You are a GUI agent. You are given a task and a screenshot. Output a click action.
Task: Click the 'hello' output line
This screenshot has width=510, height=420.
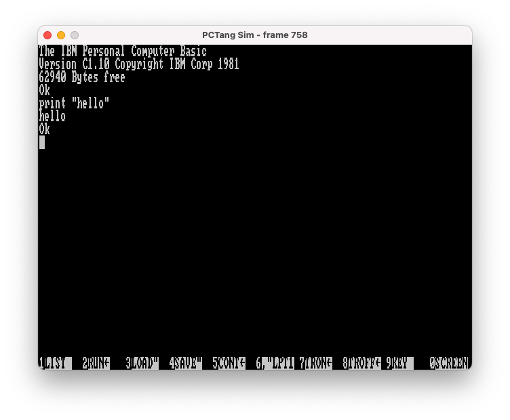point(52,117)
